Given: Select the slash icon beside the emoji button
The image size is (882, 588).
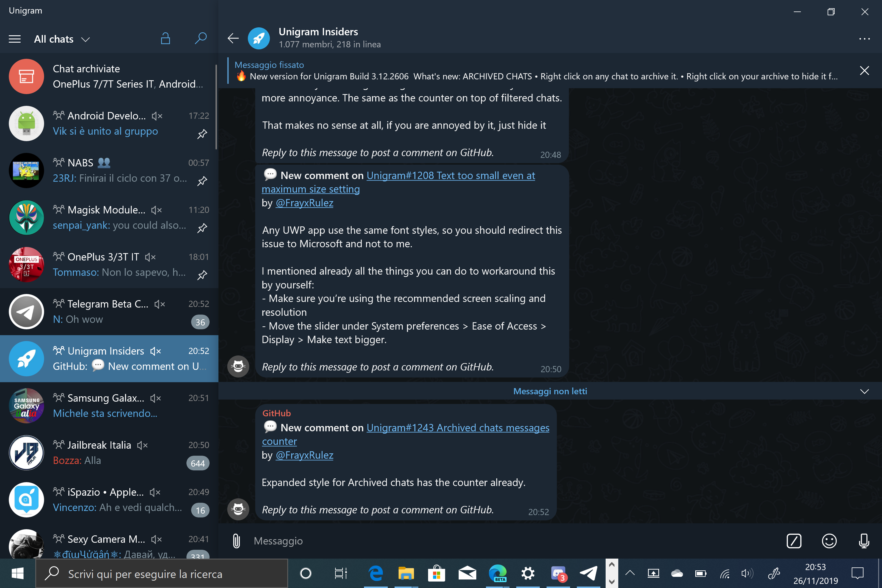Looking at the screenshot, I should pos(794,540).
